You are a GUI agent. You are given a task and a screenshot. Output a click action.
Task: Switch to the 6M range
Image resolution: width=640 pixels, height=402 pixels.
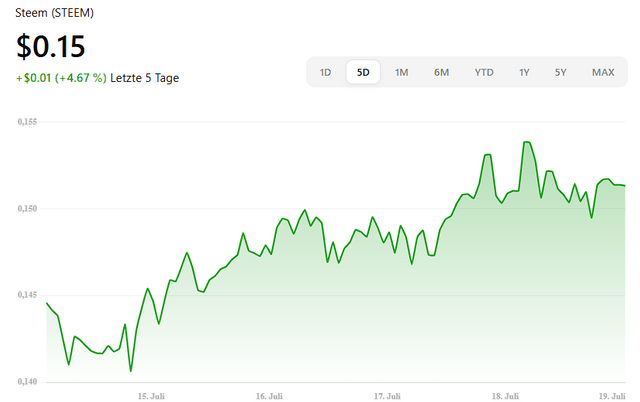coord(441,72)
